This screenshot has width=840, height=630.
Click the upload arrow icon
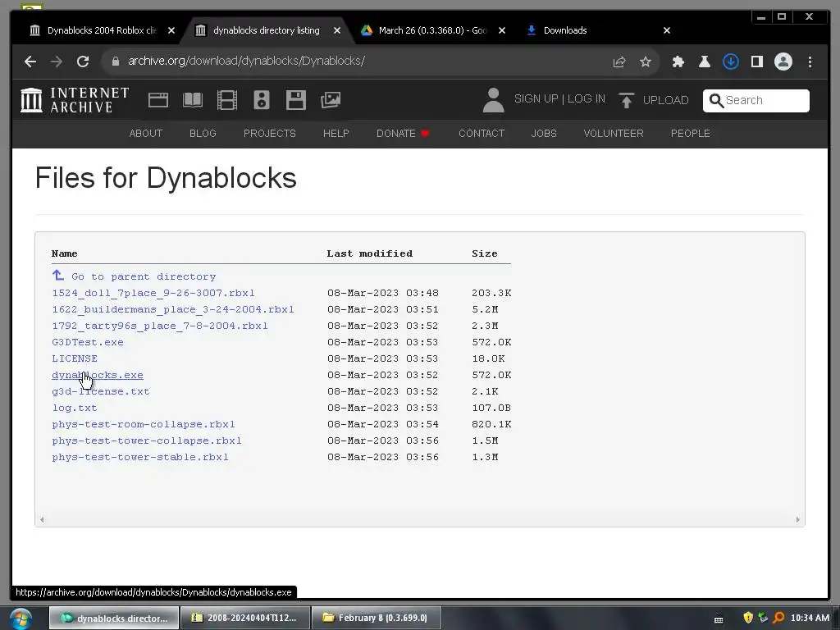[x=626, y=100]
